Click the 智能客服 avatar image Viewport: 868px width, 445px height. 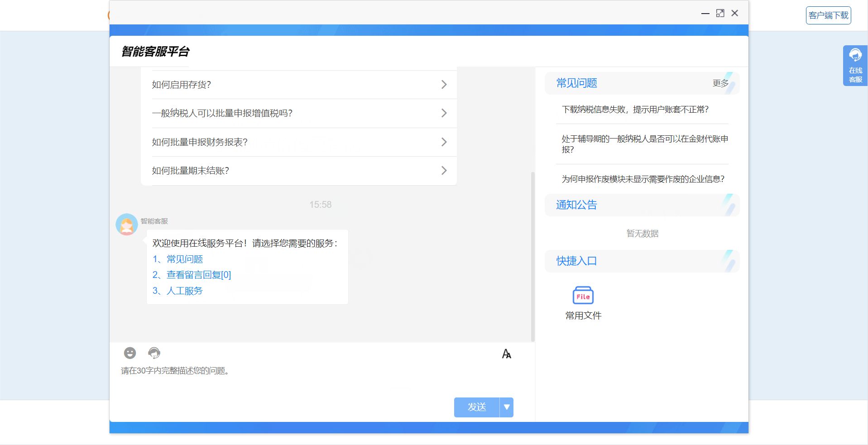point(127,225)
